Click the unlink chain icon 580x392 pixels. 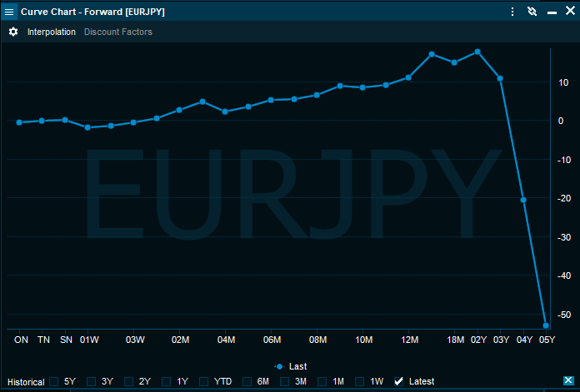point(532,12)
